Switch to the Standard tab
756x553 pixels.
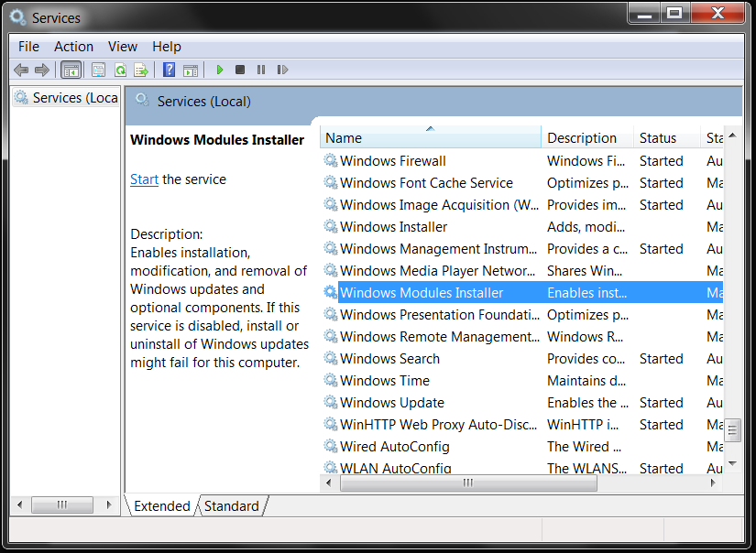pos(232,505)
